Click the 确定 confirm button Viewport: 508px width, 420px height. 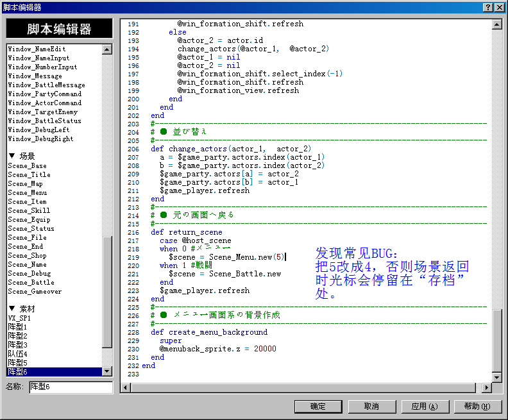point(318,407)
